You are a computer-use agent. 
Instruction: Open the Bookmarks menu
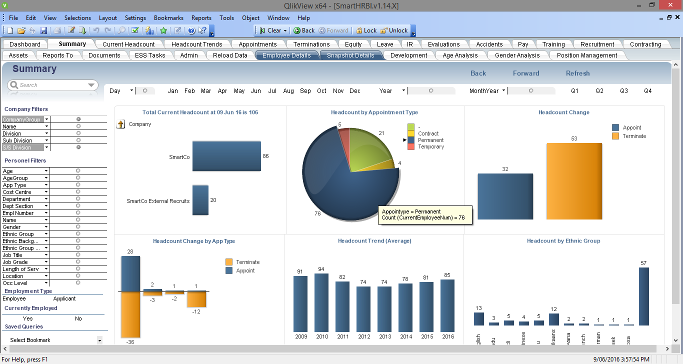click(168, 18)
